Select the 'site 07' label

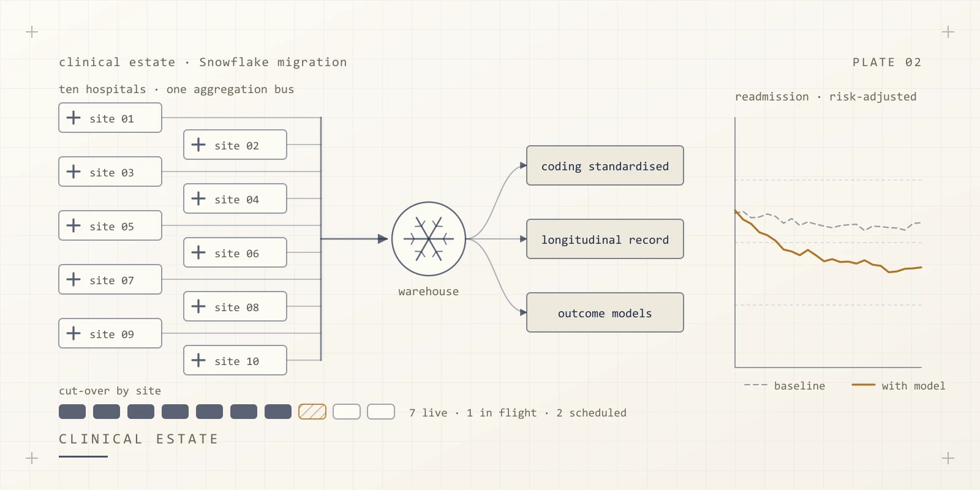pos(111,281)
